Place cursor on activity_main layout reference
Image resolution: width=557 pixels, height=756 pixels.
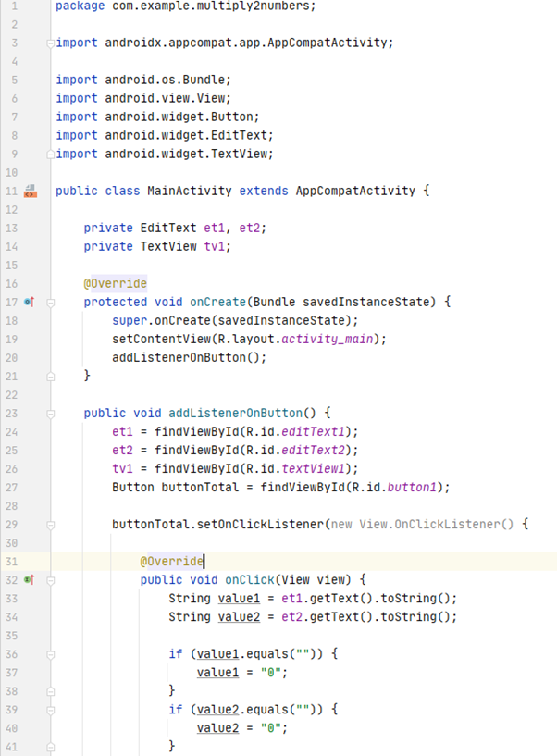(x=327, y=340)
